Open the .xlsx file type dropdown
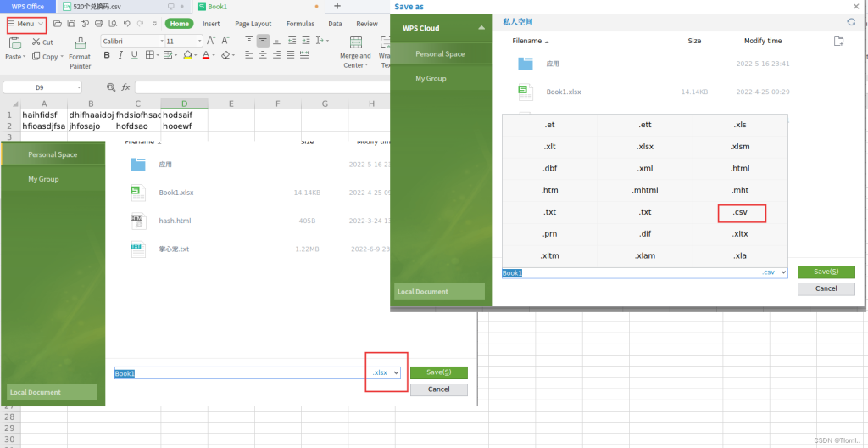 point(386,373)
